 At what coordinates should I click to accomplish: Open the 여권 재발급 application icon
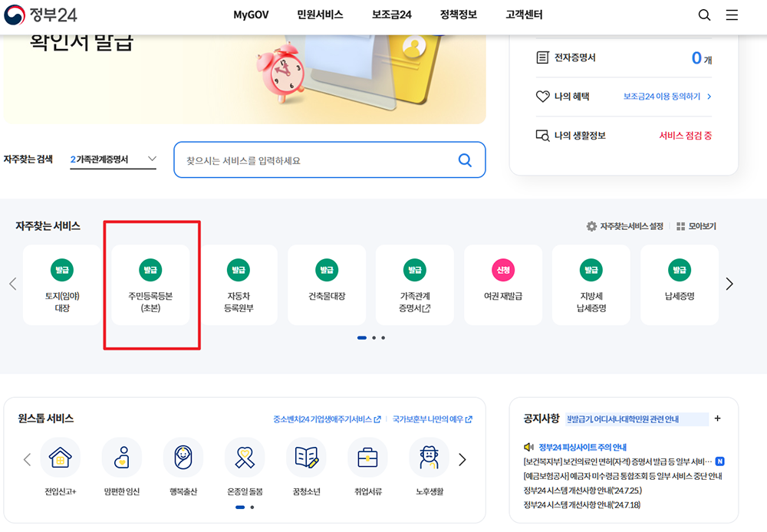[503, 284]
